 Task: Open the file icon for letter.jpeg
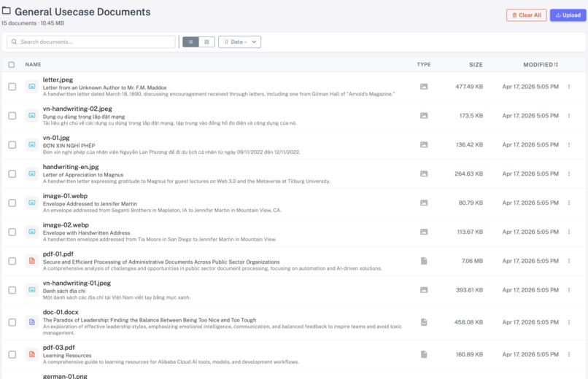32,87
